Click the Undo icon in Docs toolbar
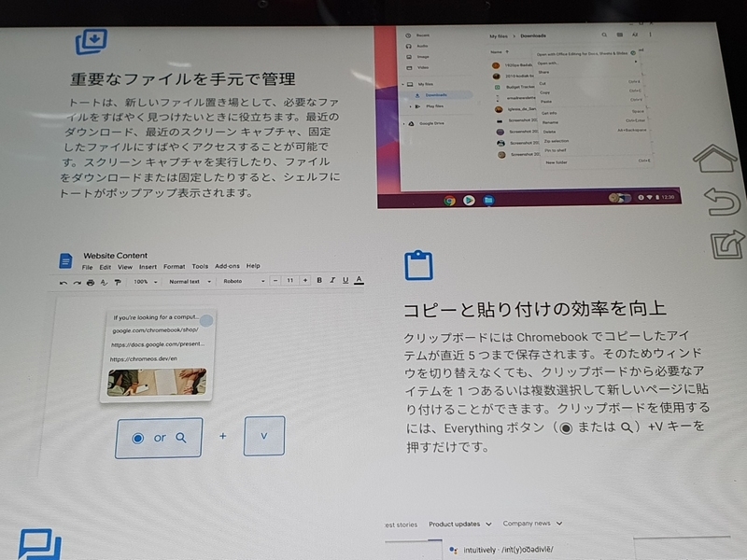 pyautogui.click(x=63, y=283)
